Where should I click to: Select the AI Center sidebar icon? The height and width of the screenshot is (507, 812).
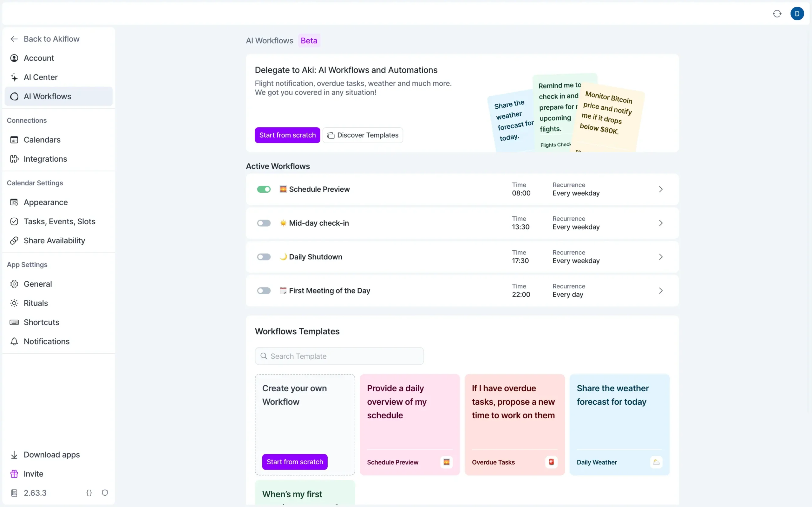[14, 77]
